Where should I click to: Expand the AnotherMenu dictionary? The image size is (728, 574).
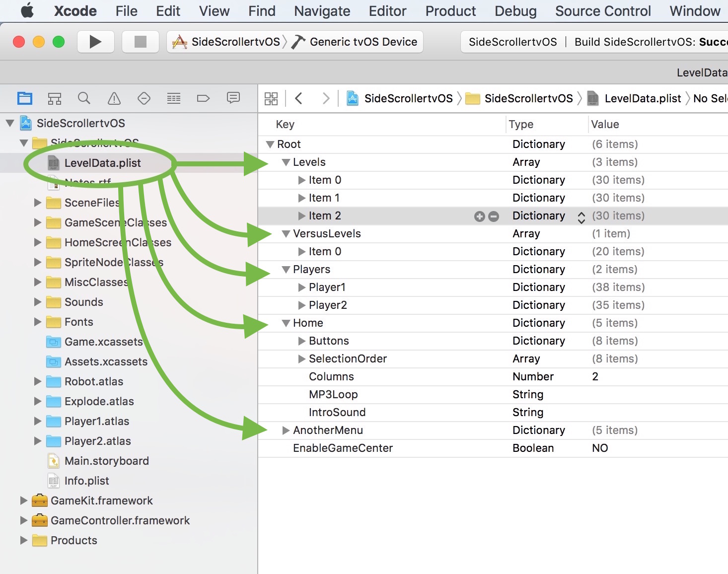click(286, 430)
